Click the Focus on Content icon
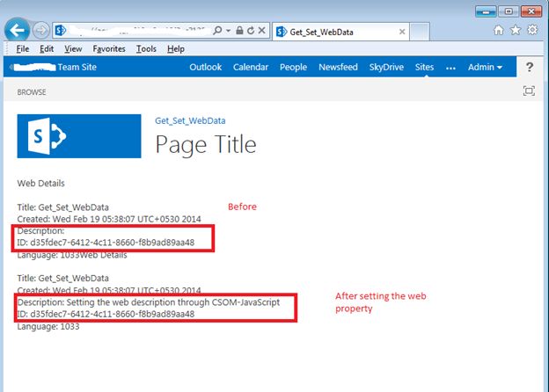 click(529, 91)
